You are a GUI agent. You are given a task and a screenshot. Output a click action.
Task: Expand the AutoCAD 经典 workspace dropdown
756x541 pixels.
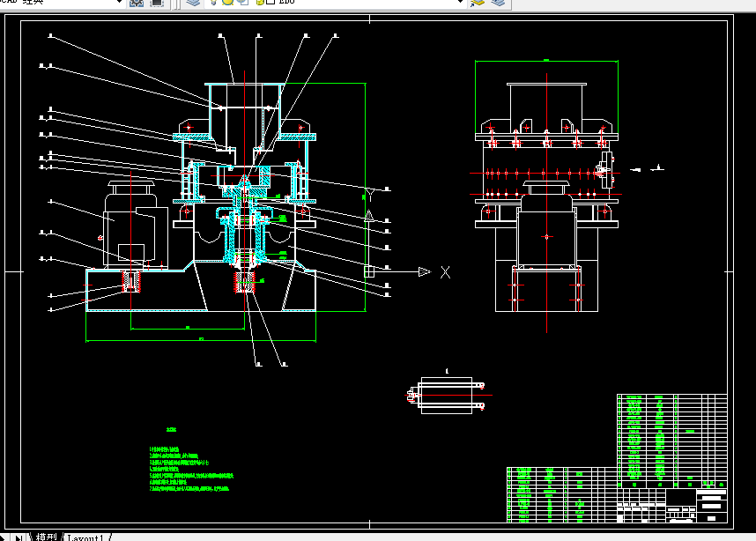pos(119,3)
